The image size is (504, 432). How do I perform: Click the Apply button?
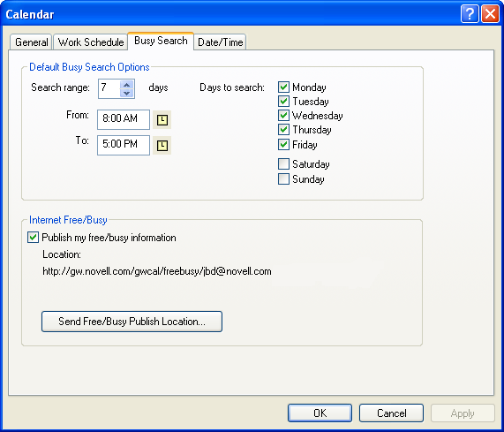pyautogui.click(x=463, y=413)
